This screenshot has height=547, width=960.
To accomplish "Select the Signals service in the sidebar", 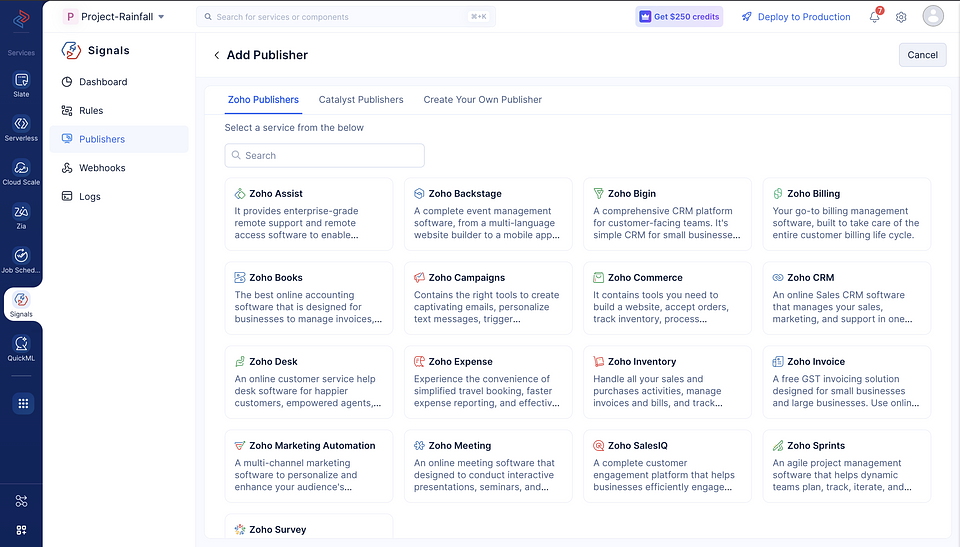I will (21, 304).
